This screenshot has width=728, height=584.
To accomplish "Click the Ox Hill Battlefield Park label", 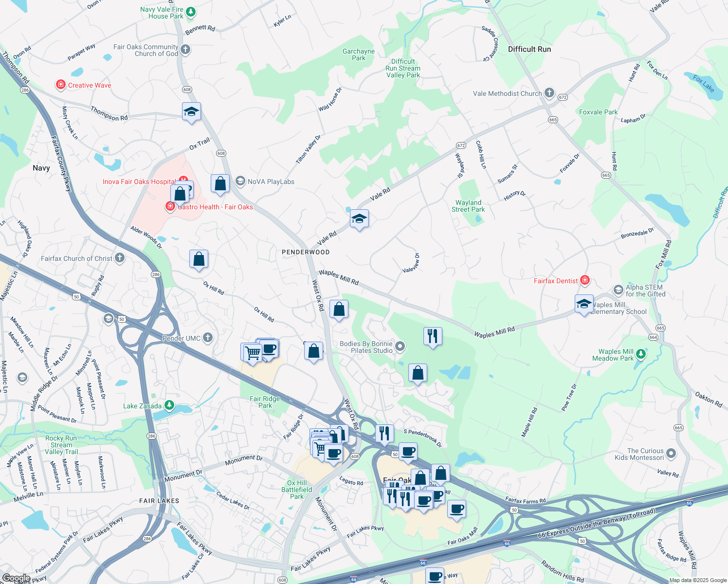I will (297, 490).
